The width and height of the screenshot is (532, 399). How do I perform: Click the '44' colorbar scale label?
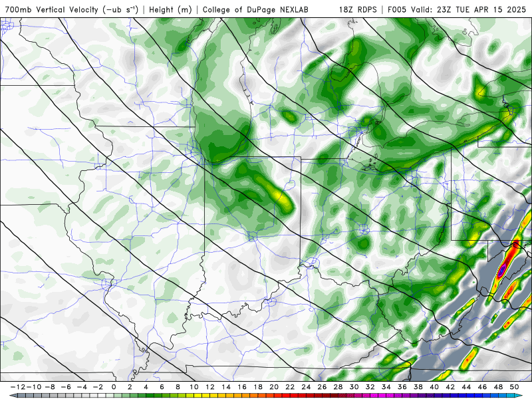[x=466, y=387]
